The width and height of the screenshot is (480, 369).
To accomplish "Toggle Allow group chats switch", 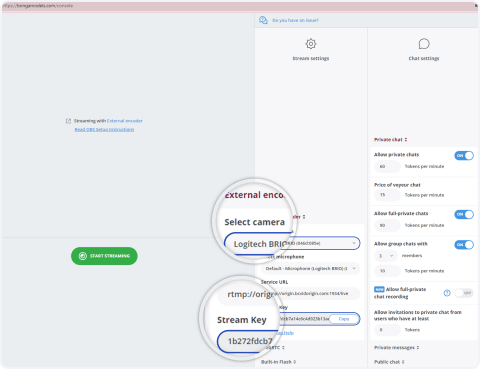I will [x=464, y=245].
